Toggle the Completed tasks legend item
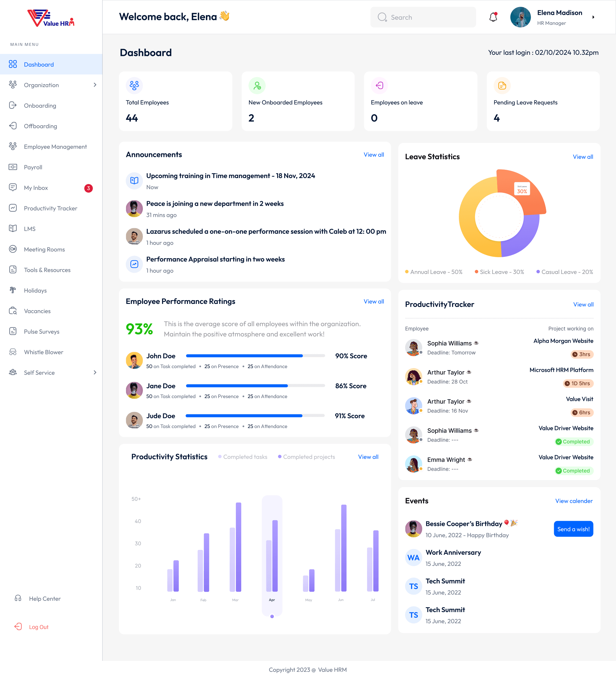Image resolution: width=616 pixels, height=678 pixels. tap(243, 457)
